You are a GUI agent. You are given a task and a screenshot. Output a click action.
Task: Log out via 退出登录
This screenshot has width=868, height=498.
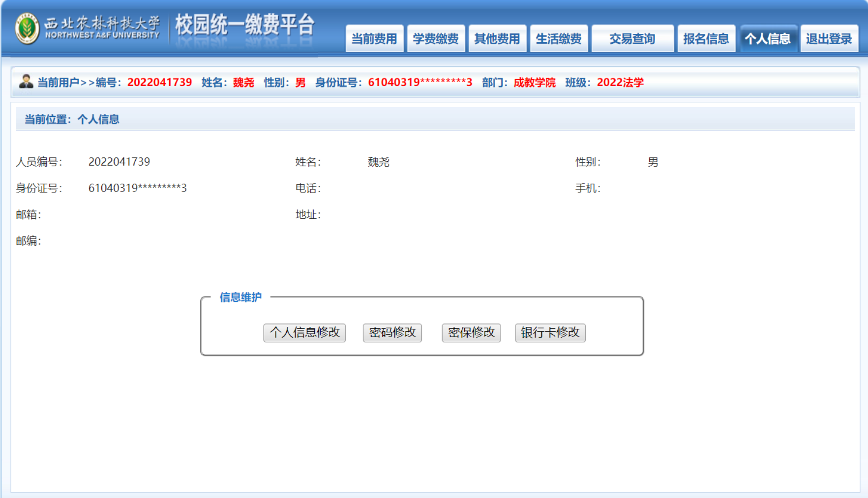tap(829, 38)
